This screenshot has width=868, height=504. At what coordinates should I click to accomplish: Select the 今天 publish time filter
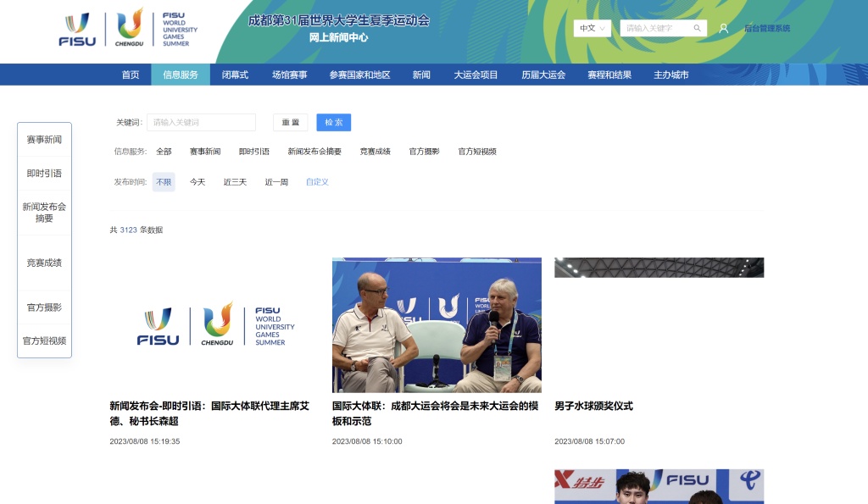[x=198, y=182]
